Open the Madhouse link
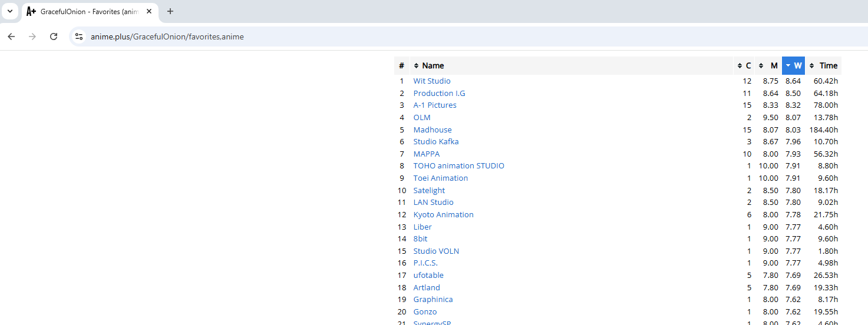The width and height of the screenshot is (868, 325). [433, 130]
